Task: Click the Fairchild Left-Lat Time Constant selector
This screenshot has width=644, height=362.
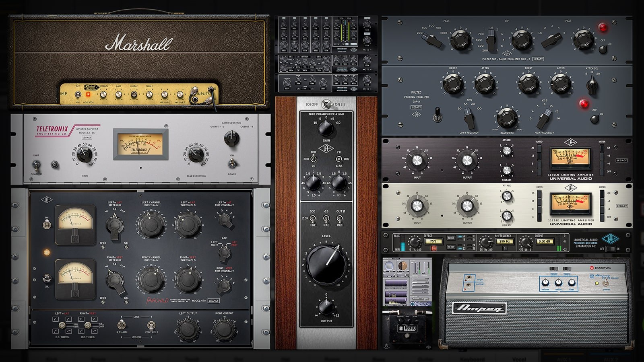Action: pyautogui.click(x=225, y=220)
